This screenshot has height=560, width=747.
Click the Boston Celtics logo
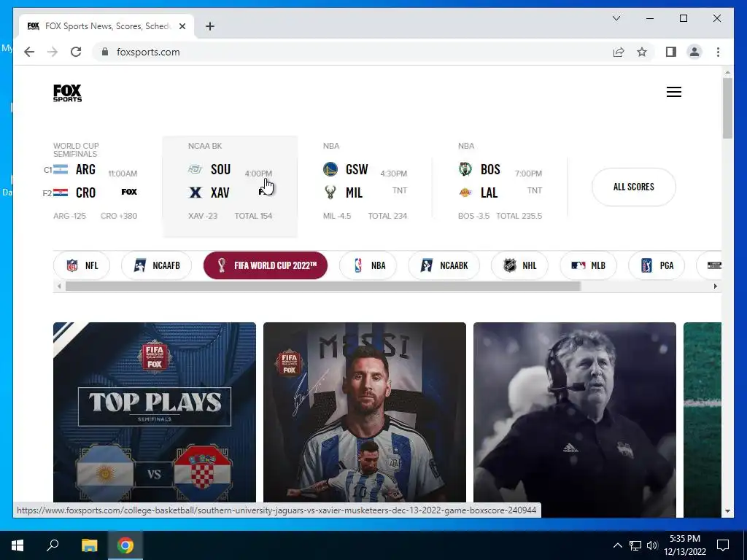(x=465, y=169)
